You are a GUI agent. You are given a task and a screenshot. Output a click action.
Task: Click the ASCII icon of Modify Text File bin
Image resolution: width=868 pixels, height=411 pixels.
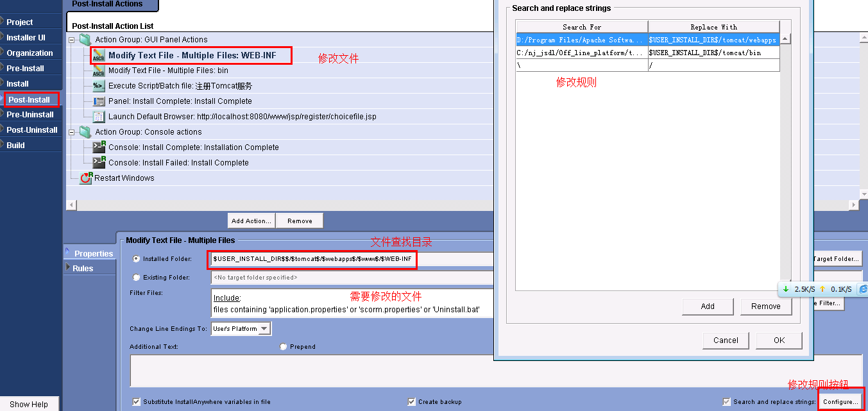coord(99,71)
